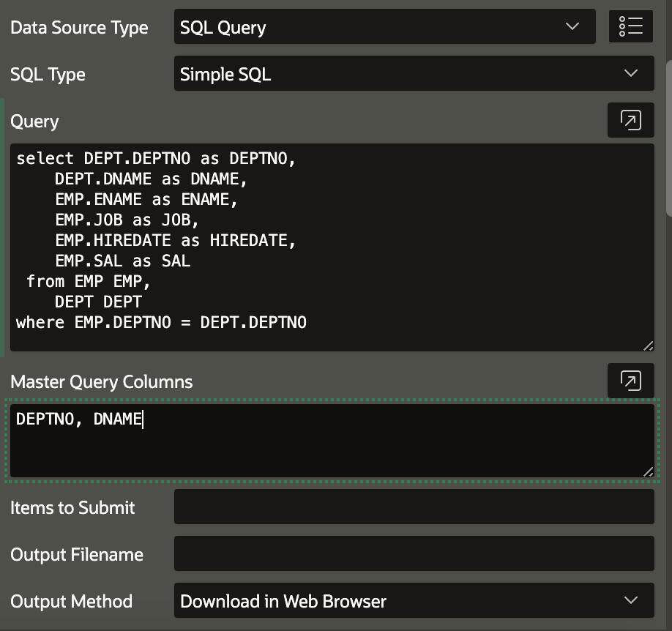The image size is (672, 631).
Task: Click the Output Method label
Action: (72, 602)
